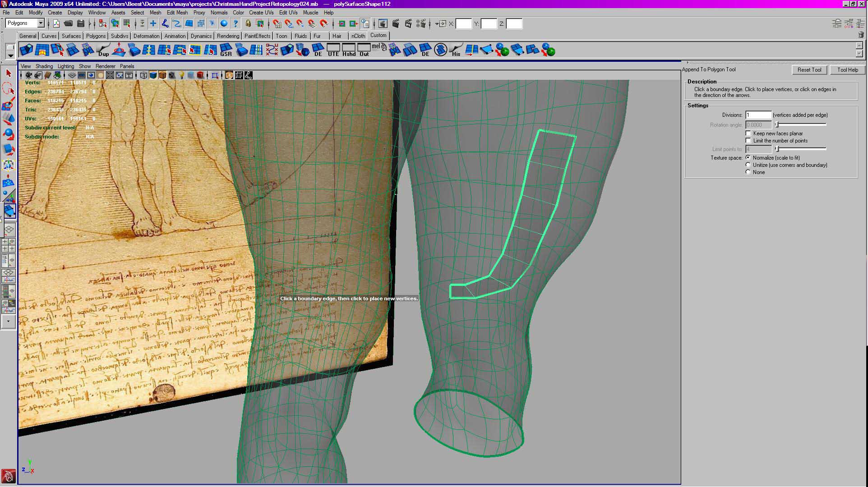
Task: Click the shelf scroll up arrow
Action: pyautogui.click(x=859, y=46)
